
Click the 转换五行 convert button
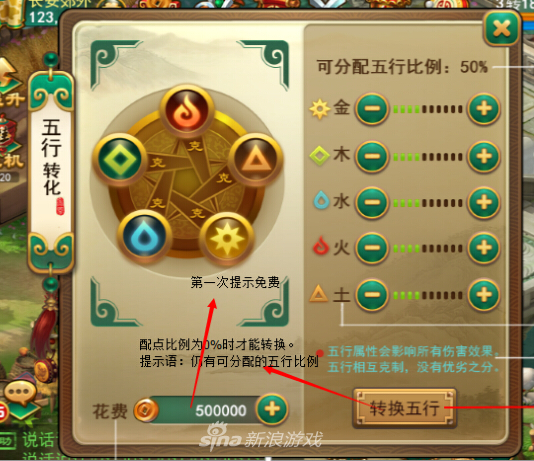[x=404, y=408]
